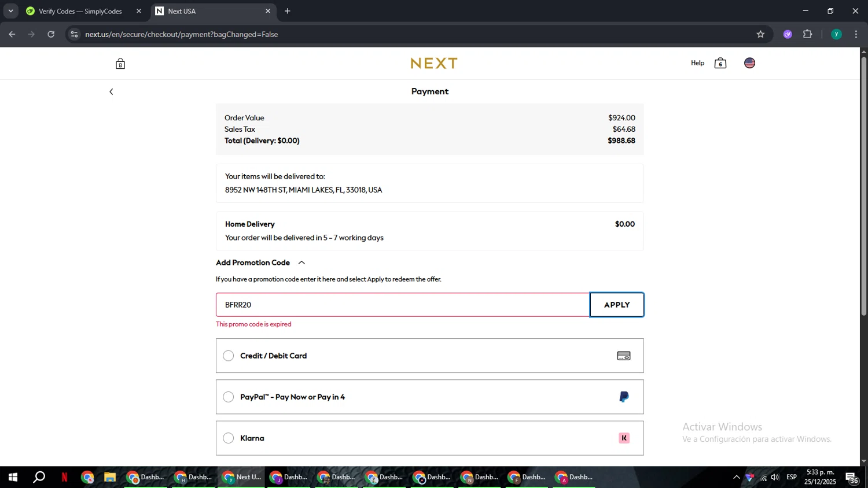This screenshot has width=868, height=488.
Task: Expand the tab search dropdown arrow
Action: (10, 11)
